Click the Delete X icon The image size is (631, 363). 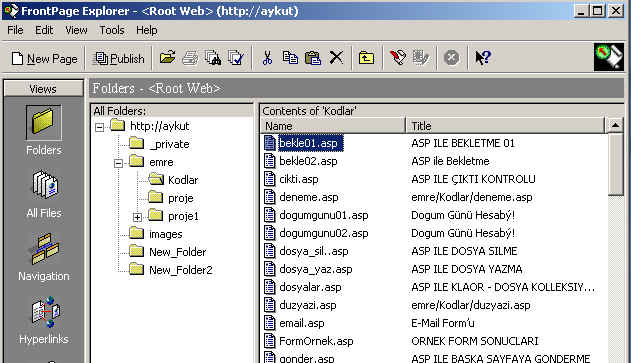336,58
